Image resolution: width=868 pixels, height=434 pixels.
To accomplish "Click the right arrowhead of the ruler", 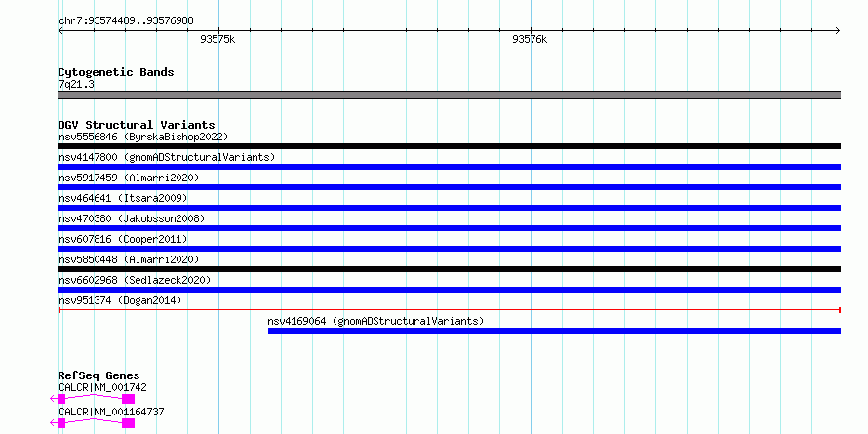I will (x=837, y=31).
